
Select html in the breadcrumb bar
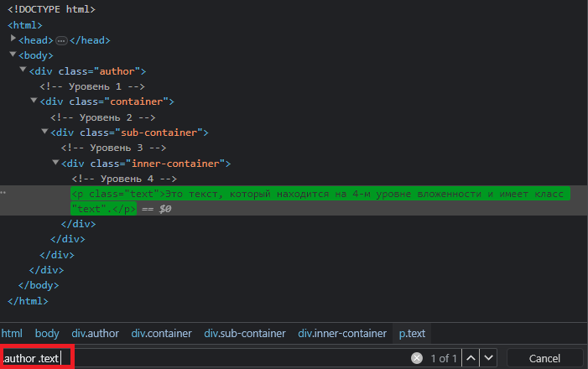(x=12, y=333)
